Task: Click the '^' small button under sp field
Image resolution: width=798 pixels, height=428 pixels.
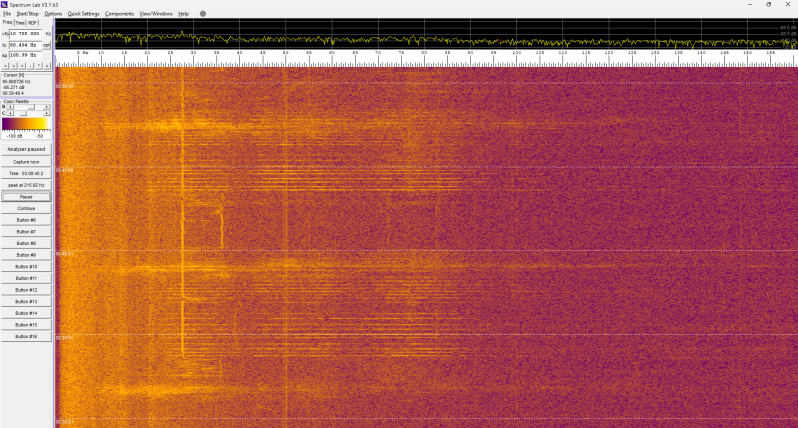Action: [x=39, y=66]
